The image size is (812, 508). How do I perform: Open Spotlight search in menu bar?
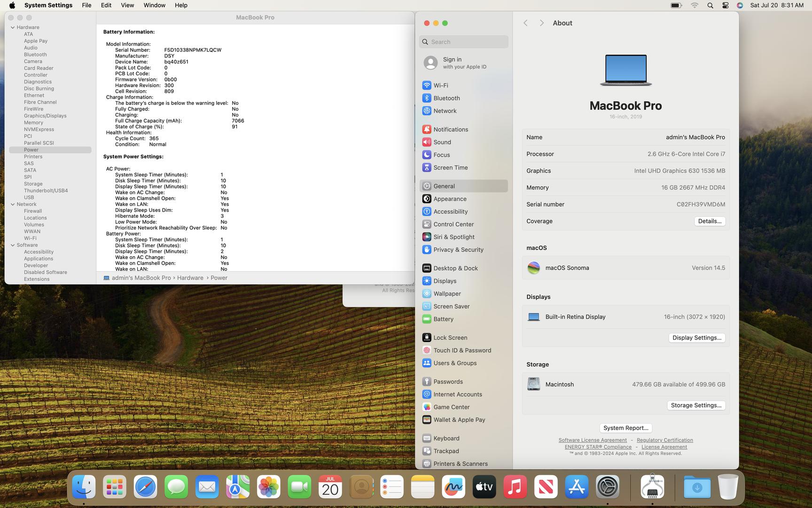click(x=710, y=5)
